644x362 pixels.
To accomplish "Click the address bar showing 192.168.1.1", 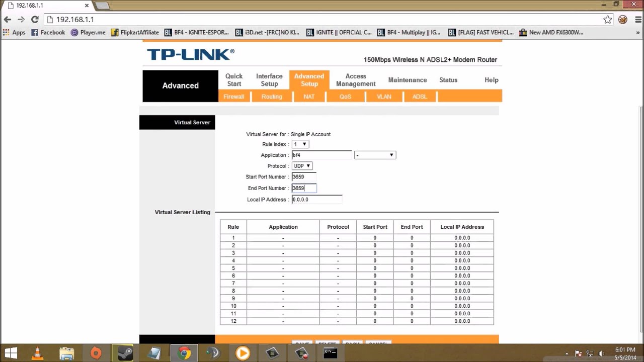I will 322,20.
